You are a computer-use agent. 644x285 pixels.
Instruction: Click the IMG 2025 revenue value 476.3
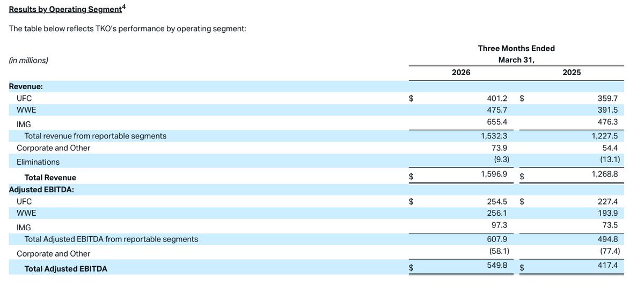coord(608,122)
